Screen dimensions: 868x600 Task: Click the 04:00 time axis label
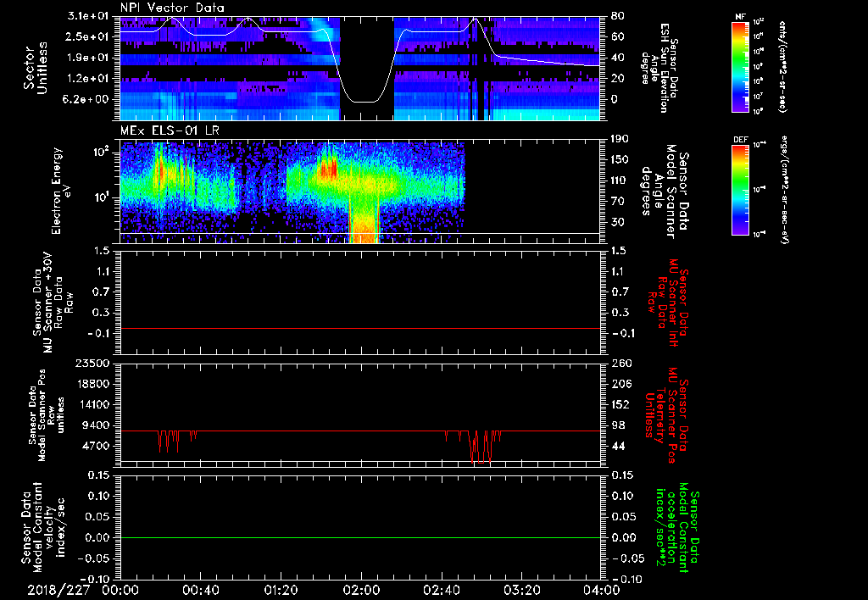[602, 590]
